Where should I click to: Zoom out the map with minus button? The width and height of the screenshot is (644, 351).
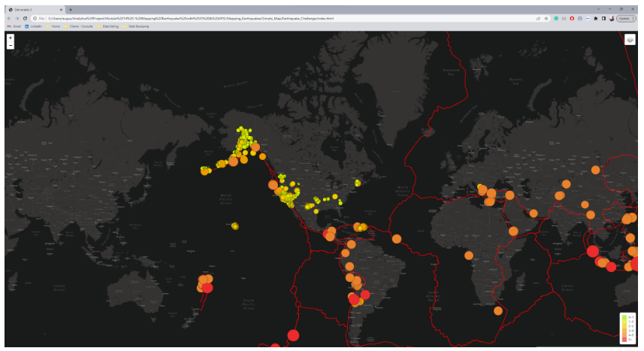coord(11,46)
